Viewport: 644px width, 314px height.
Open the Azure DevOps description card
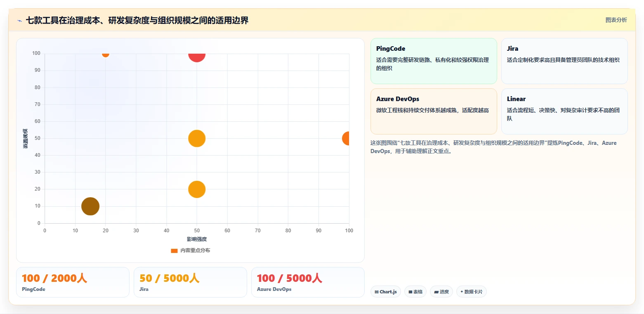434,111
